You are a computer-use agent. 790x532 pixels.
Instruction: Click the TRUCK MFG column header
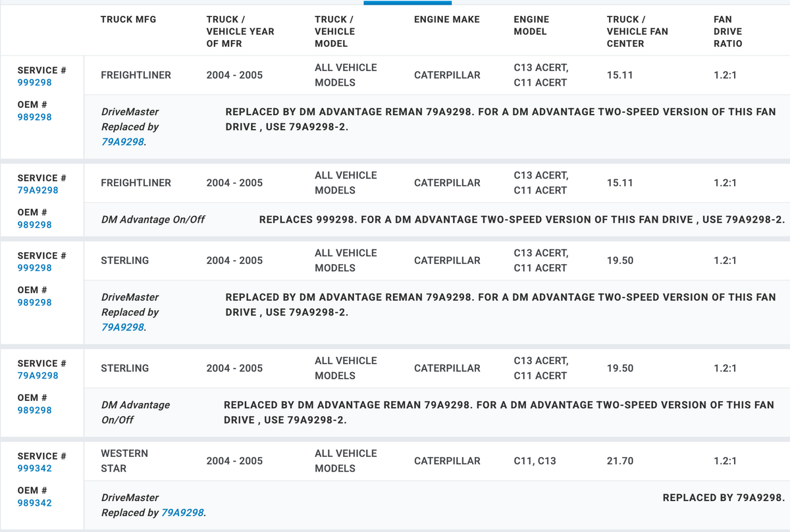[128, 20]
